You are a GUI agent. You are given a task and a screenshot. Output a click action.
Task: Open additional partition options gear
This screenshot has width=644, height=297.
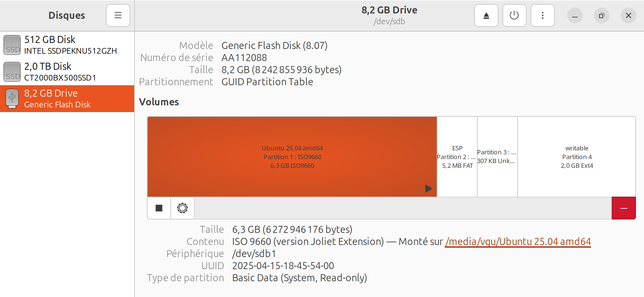[182, 208]
